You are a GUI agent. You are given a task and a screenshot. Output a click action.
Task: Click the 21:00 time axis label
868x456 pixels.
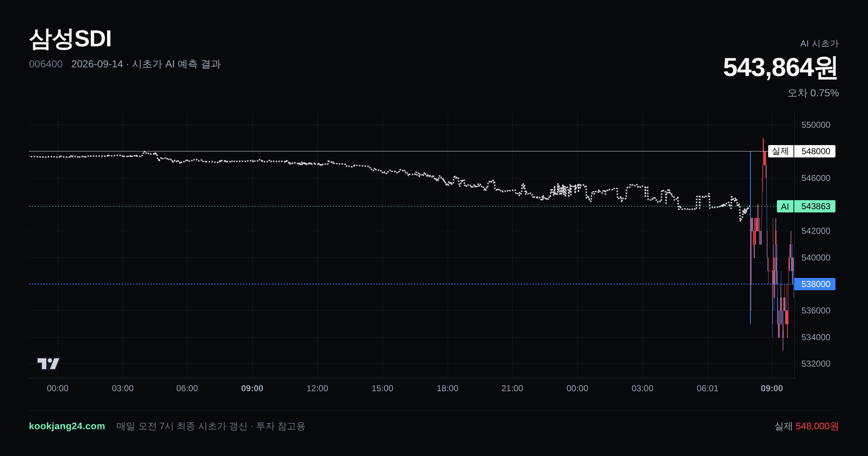[512, 388]
